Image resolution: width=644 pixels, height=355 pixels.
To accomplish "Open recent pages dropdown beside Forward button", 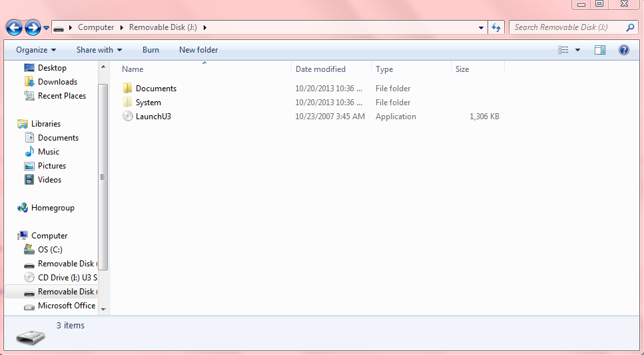I will (x=47, y=28).
